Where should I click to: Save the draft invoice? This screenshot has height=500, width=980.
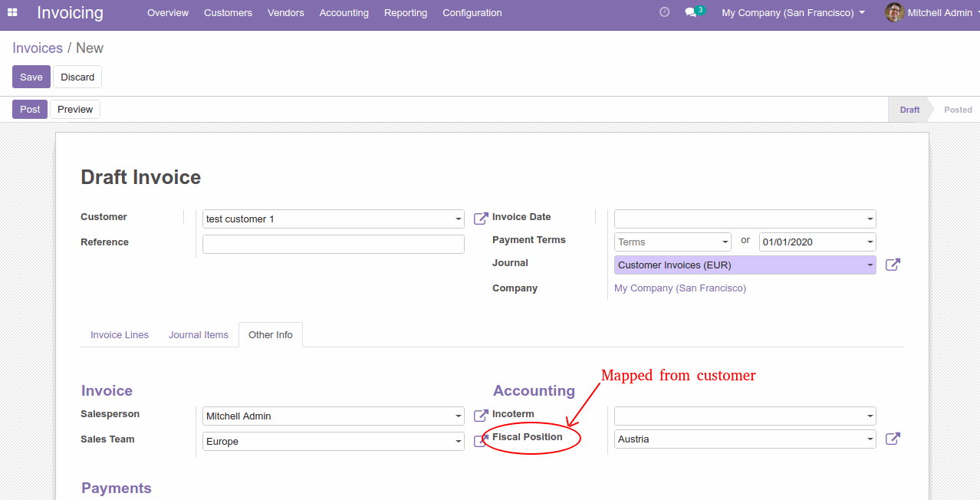coord(31,77)
